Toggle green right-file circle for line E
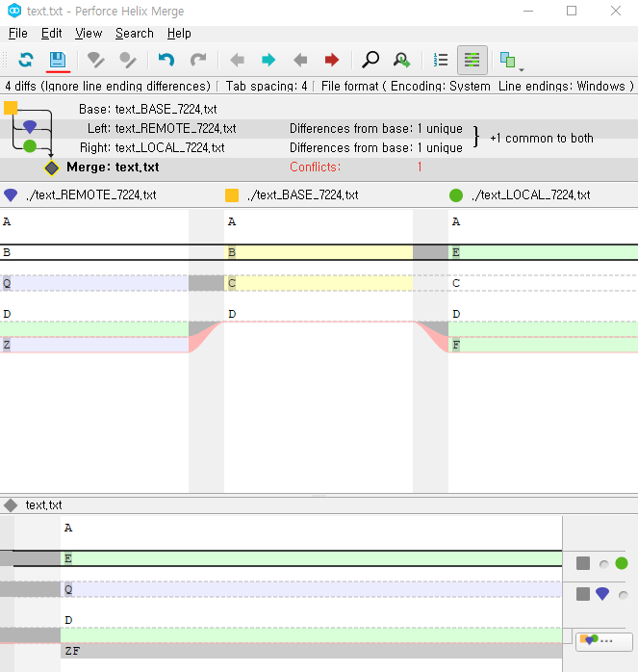638x672 pixels. [x=622, y=563]
